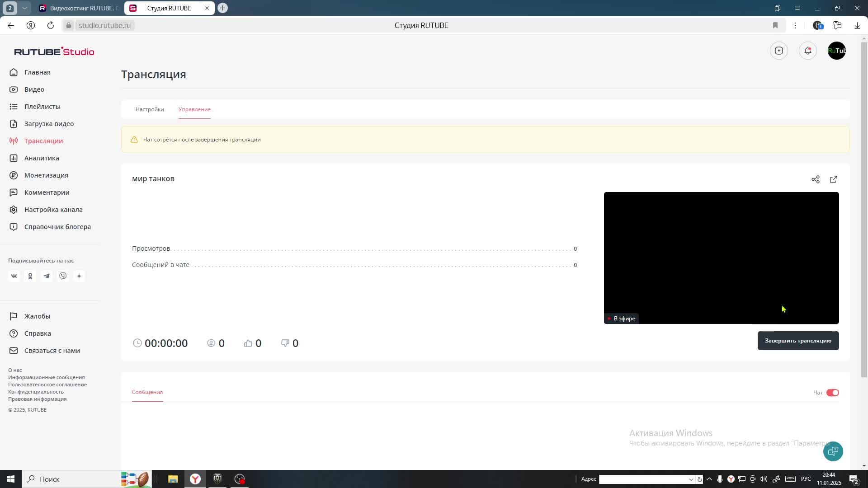Open Информационные сообщения footer link
The image size is (868, 488).
(x=47, y=377)
